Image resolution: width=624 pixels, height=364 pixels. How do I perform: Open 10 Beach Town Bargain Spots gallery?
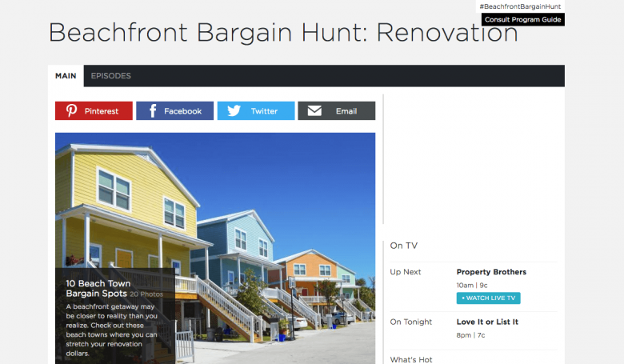98,289
